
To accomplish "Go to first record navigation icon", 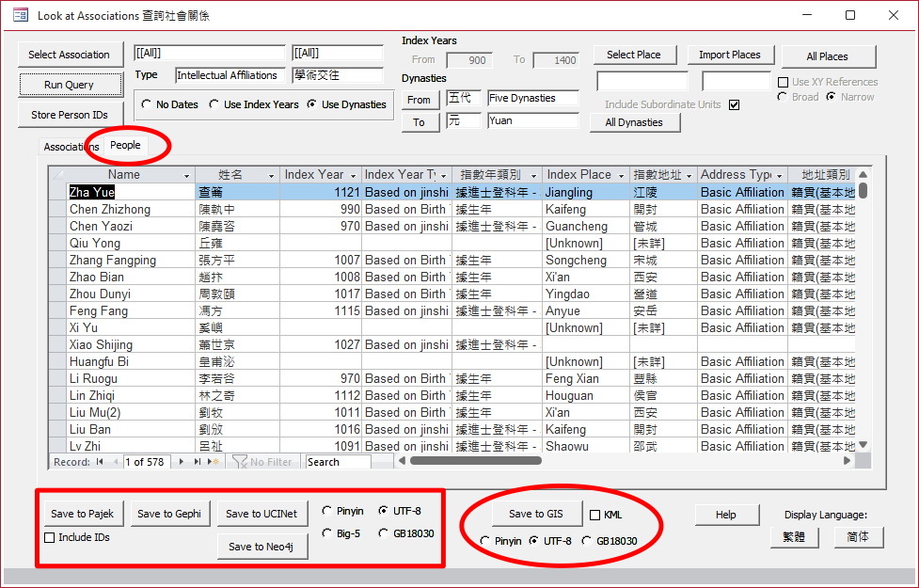I will [100, 462].
